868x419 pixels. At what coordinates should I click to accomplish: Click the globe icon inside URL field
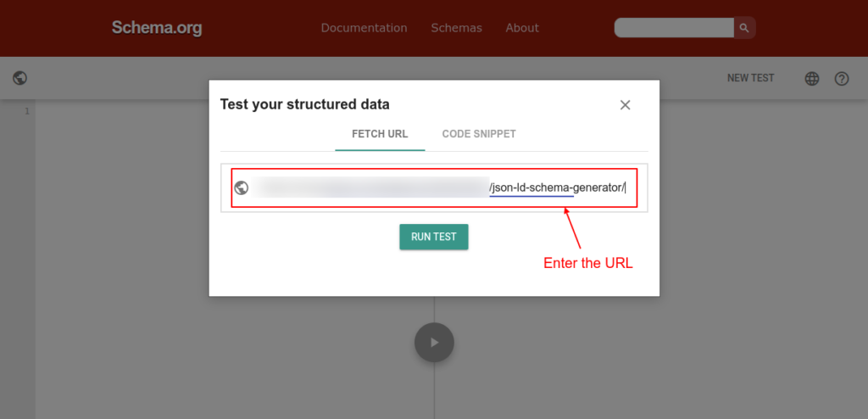tap(242, 187)
